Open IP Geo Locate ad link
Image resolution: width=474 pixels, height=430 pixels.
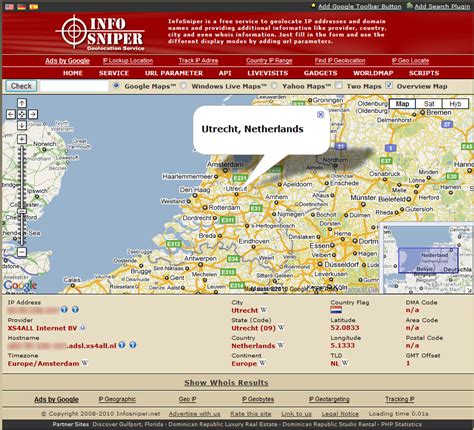[410, 60]
